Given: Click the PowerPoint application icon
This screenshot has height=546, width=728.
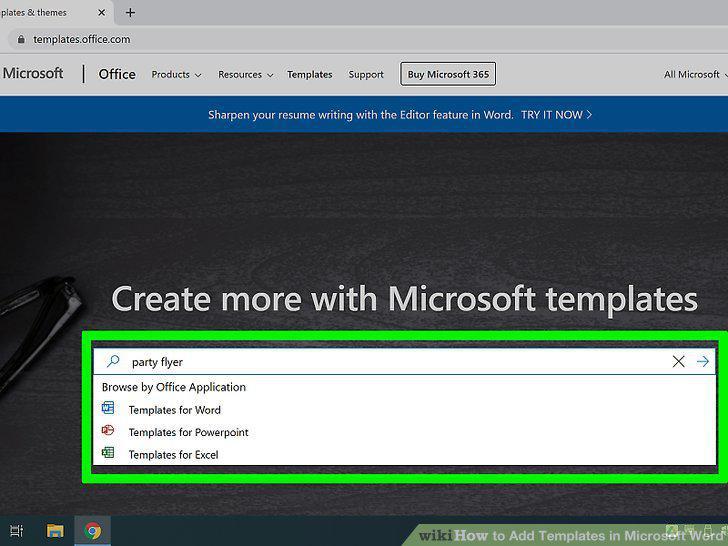Looking at the screenshot, I should tap(108, 430).
